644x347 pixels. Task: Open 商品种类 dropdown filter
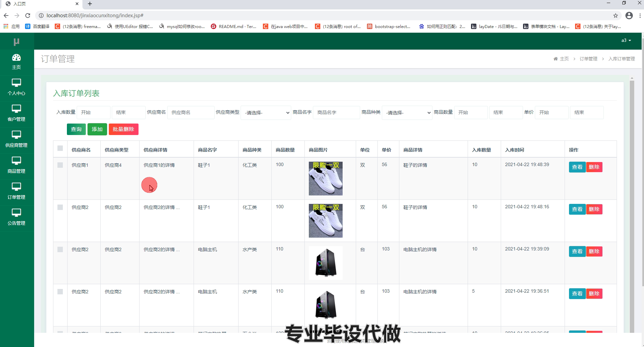[407, 113]
